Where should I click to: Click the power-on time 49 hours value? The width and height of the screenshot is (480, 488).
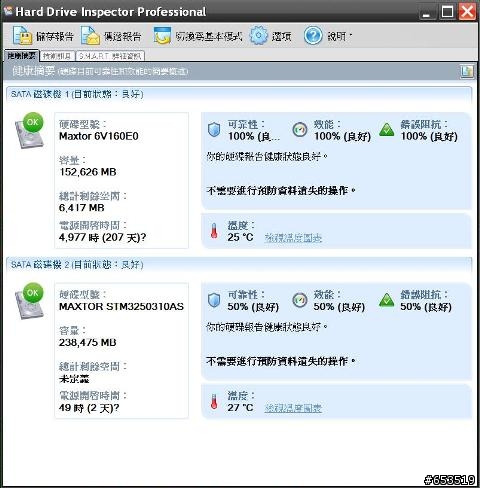pyautogui.click(x=89, y=408)
